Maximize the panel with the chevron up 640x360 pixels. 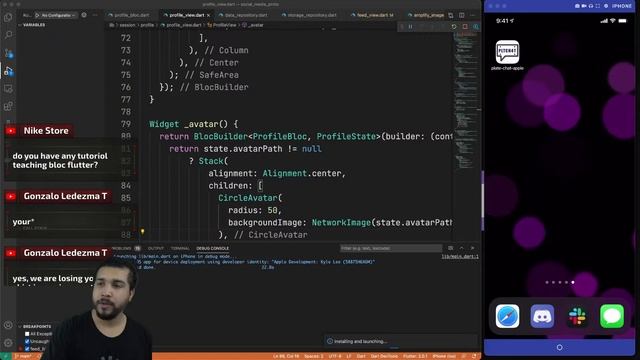[462, 248]
